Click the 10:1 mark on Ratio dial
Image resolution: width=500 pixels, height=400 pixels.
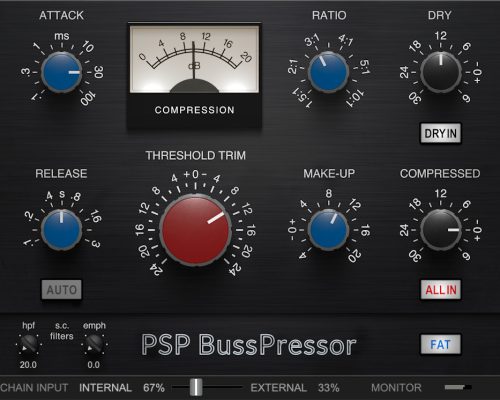[x=355, y=98]
